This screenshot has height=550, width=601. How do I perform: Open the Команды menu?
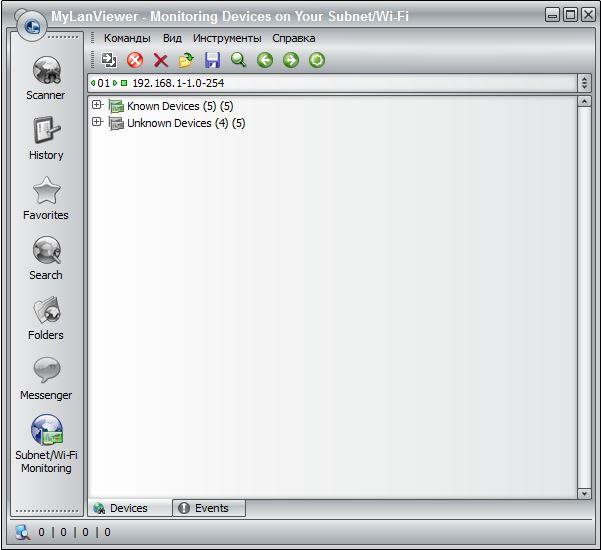pos(127,38)
